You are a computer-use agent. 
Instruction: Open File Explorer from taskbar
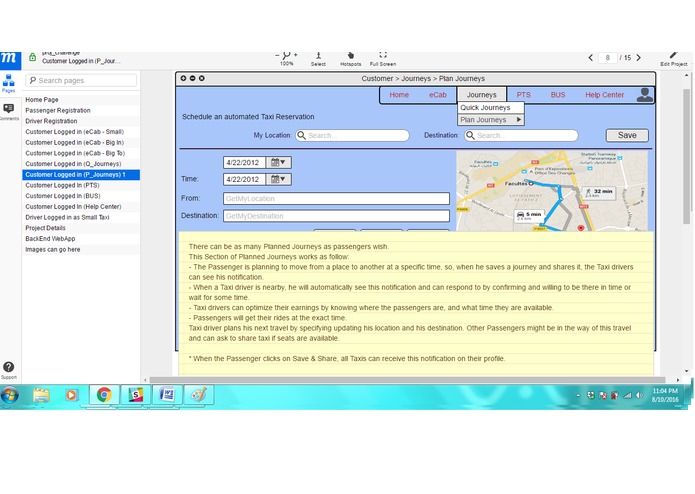(x=41, y=395)
